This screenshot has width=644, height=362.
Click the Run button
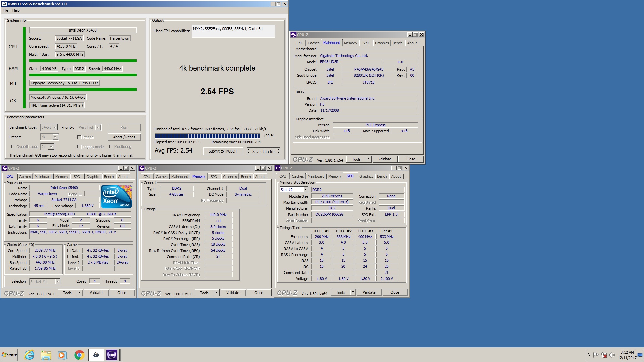click(x=124, y=127)
